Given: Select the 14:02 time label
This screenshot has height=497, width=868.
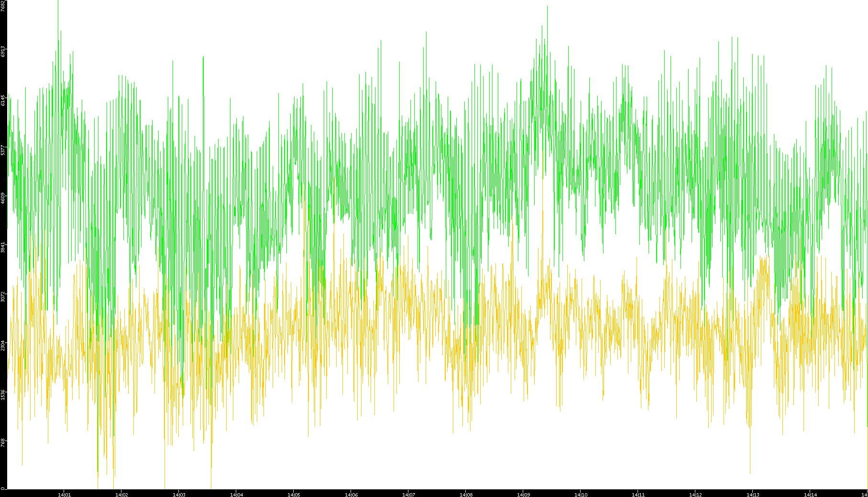Looking at the screenshot, I should point(122,495).
